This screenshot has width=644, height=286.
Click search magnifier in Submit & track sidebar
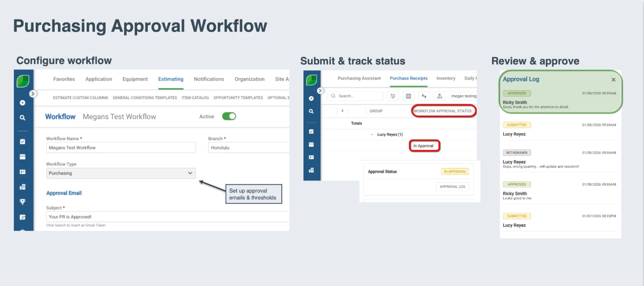[311, 111]
